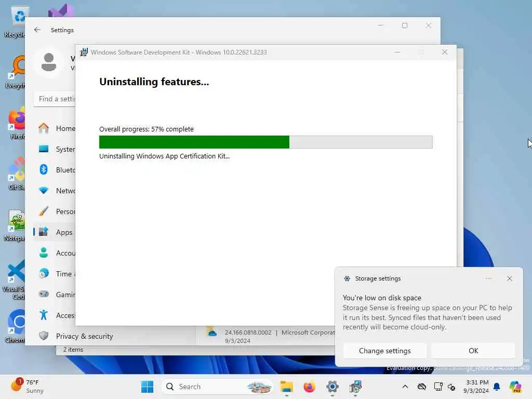
Task: Click the Find a setting search box
Action: point(55,99)
